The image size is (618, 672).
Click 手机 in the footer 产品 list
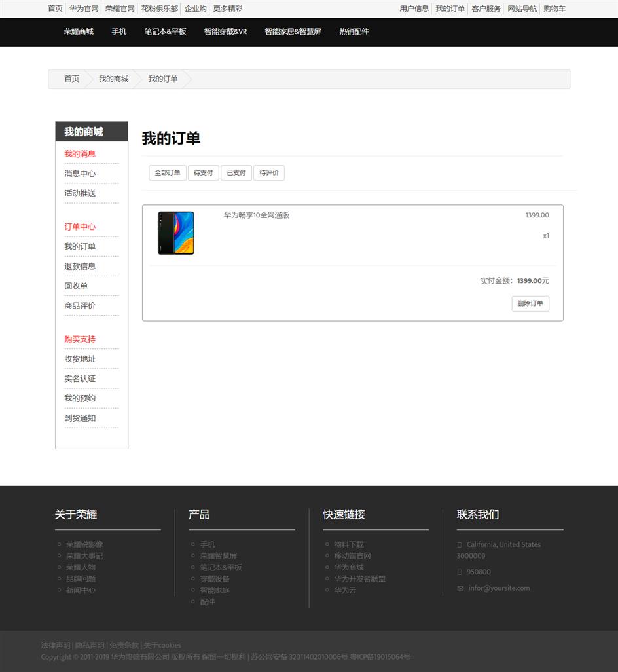coord(208,544)
